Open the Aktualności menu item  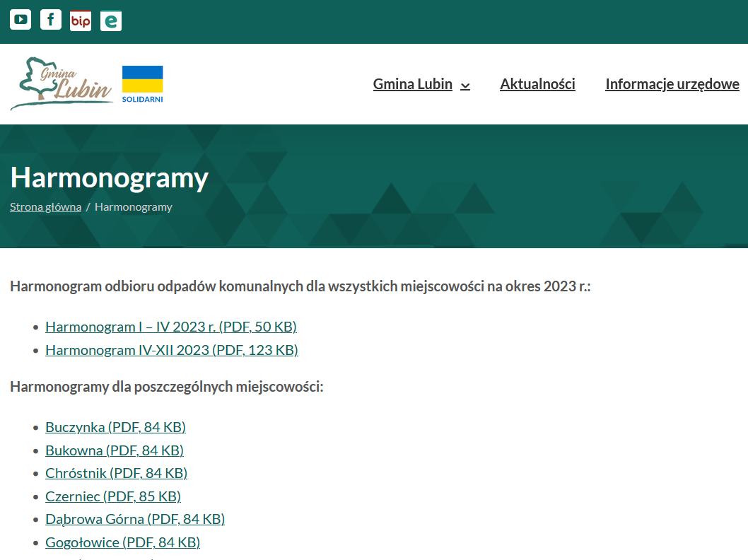click(537, 84)
